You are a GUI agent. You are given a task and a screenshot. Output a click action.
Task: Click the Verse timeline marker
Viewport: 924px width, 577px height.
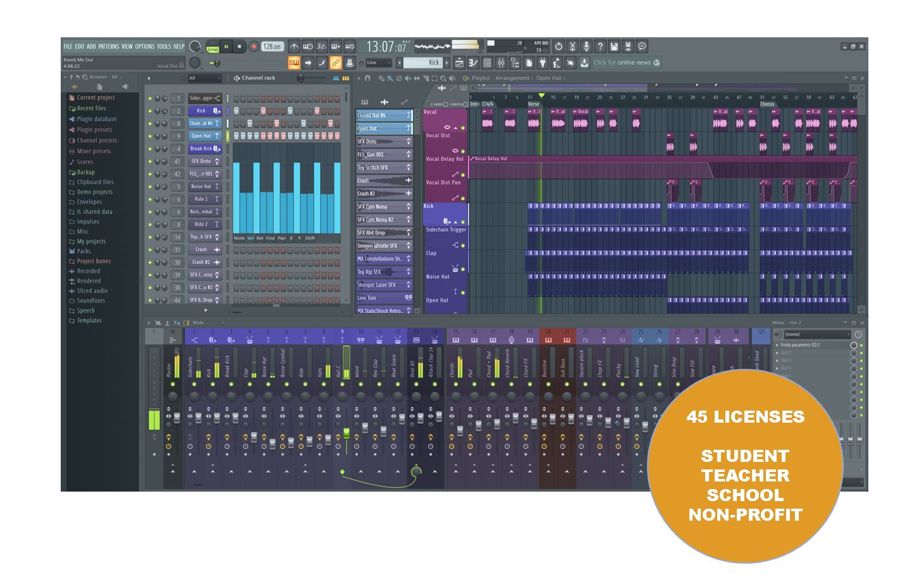click(x=534, y=104)
